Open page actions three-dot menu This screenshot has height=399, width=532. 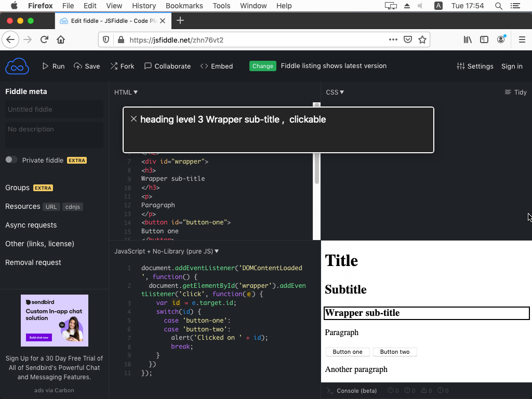click(393, 39)
